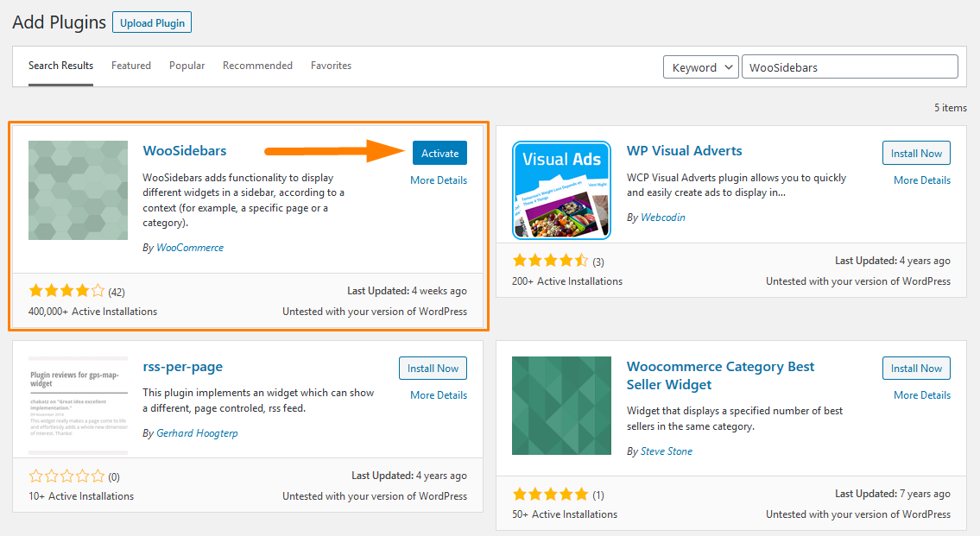View More Details for Category Best Seller Widget
The width and height of the screenshot is (980, 536).
922,394
